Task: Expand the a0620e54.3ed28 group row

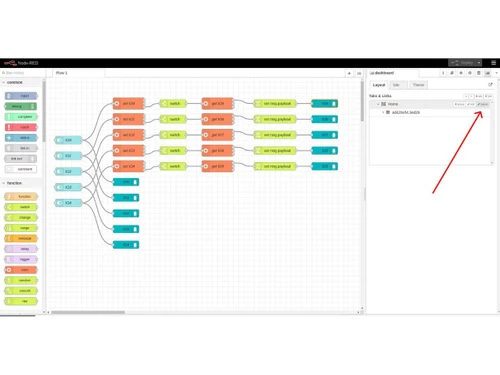Action: (x=383, y=113)
